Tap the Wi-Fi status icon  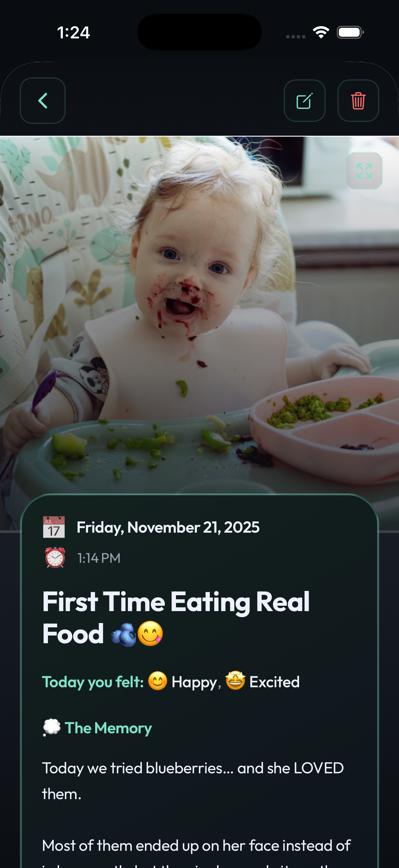pyautogui.click(x=321, y=32)
